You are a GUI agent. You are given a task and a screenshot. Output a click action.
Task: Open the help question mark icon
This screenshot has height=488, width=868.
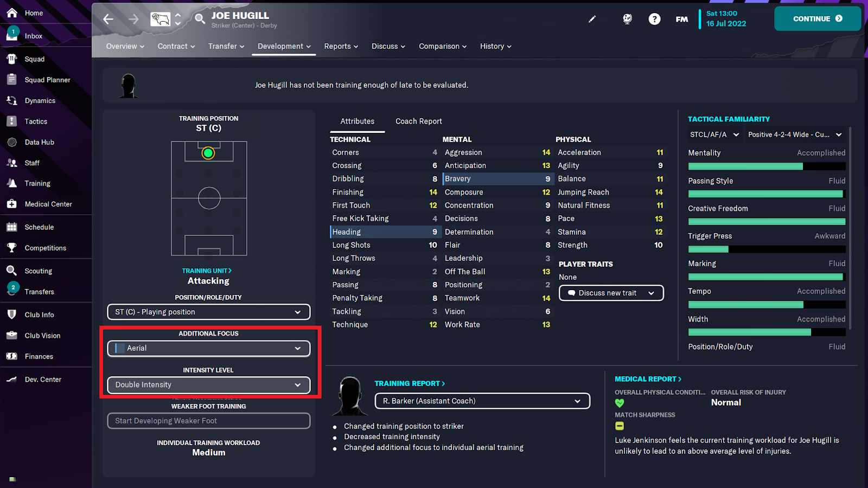655,19
